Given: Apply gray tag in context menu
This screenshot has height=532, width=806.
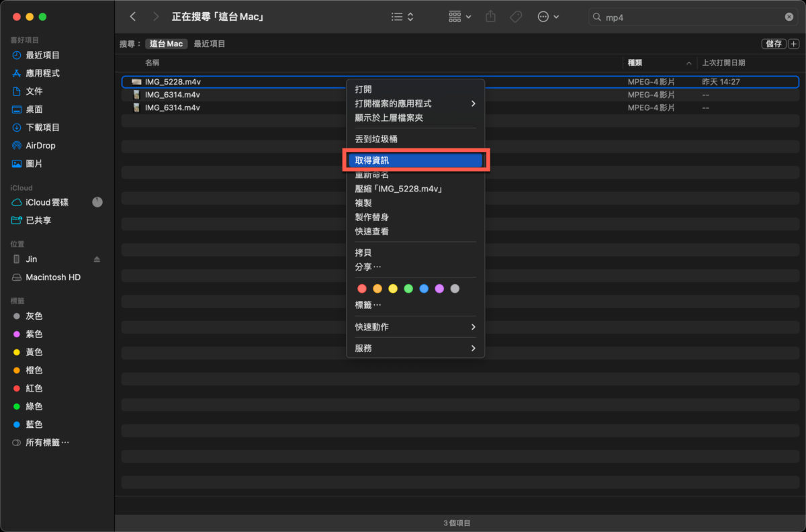Looking at the screenshot, I should click(x=455, y=289).
